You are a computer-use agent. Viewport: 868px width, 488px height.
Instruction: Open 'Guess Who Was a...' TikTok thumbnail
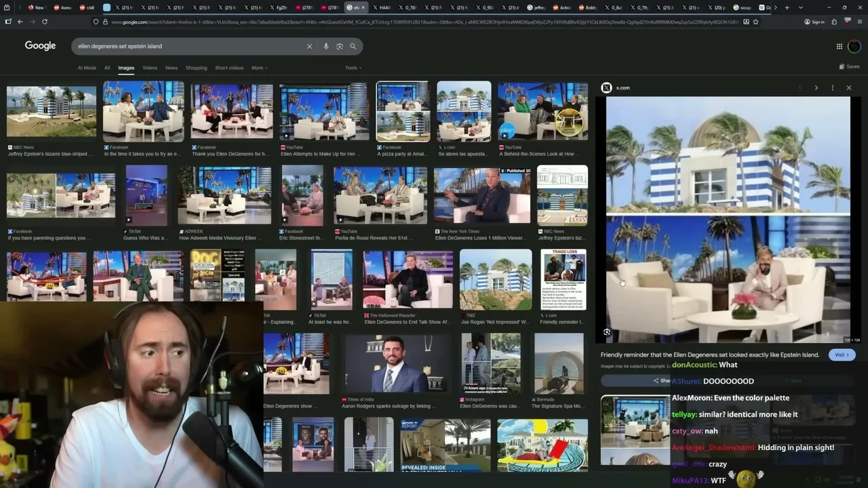[146, 195]
